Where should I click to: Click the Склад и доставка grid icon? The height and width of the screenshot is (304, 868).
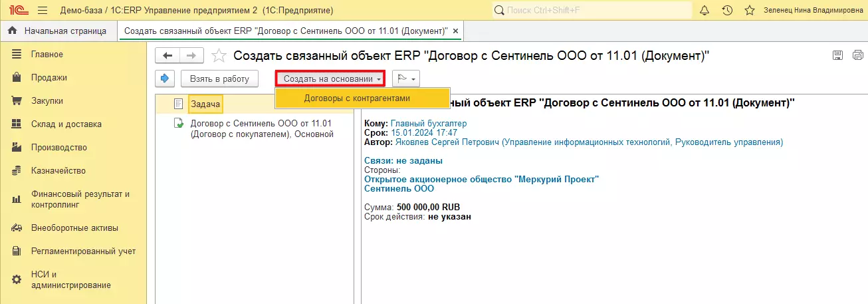[17, 124]
